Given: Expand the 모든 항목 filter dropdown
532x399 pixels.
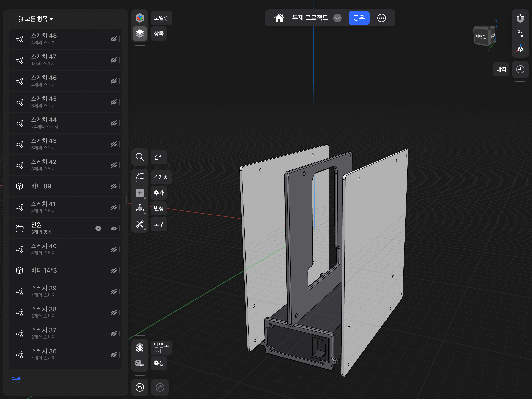Looking at the screenshot, I should 35,19.
